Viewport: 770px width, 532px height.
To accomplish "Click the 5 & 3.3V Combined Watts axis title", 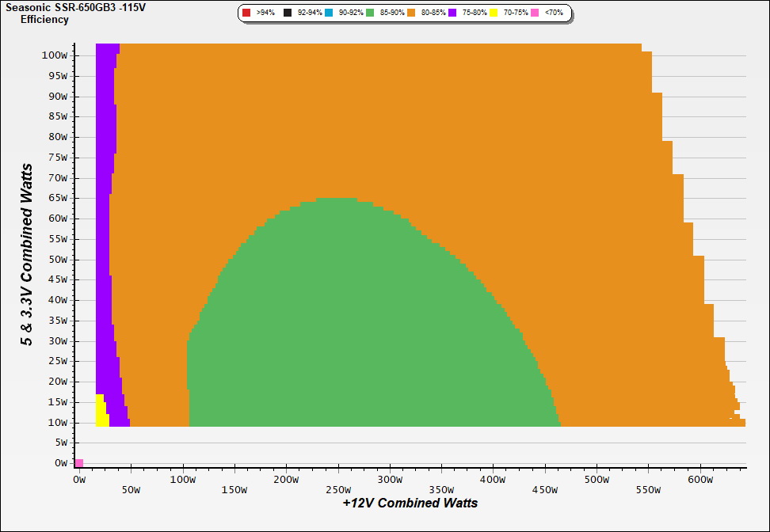I will 28,254.
